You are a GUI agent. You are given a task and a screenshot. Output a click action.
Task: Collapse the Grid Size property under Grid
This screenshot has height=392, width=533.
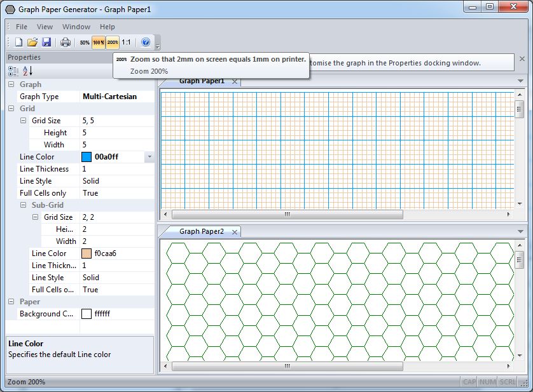click(24, 121)
